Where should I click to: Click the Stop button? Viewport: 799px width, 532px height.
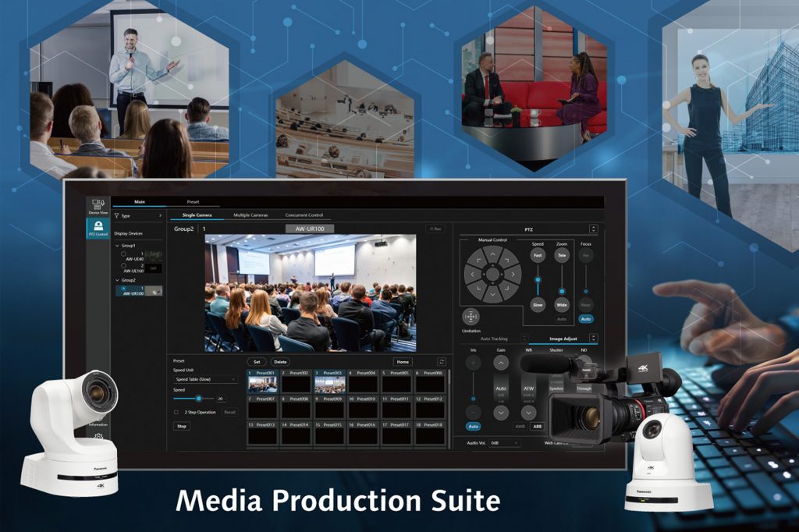(x=181, y=426)
